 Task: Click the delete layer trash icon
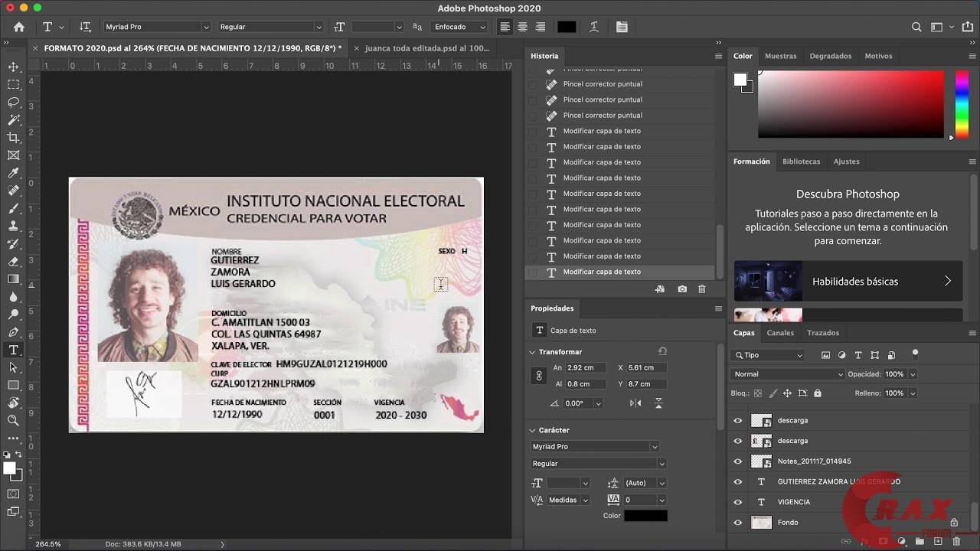[x=955, y=542]
